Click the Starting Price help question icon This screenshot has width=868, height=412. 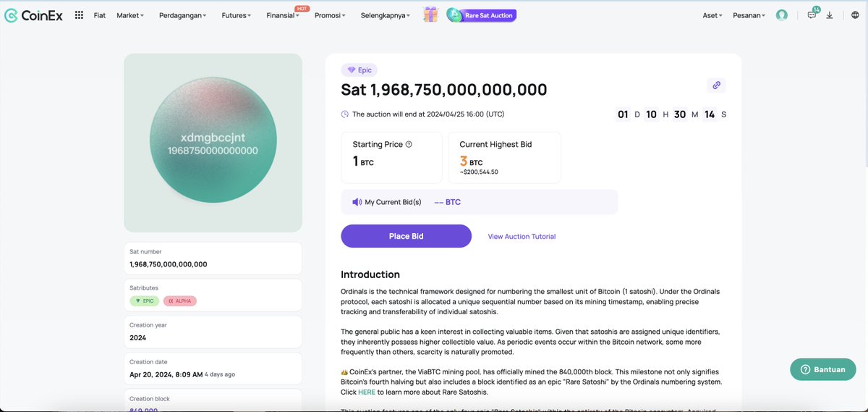pyautogui.click(x=409, y=144)
